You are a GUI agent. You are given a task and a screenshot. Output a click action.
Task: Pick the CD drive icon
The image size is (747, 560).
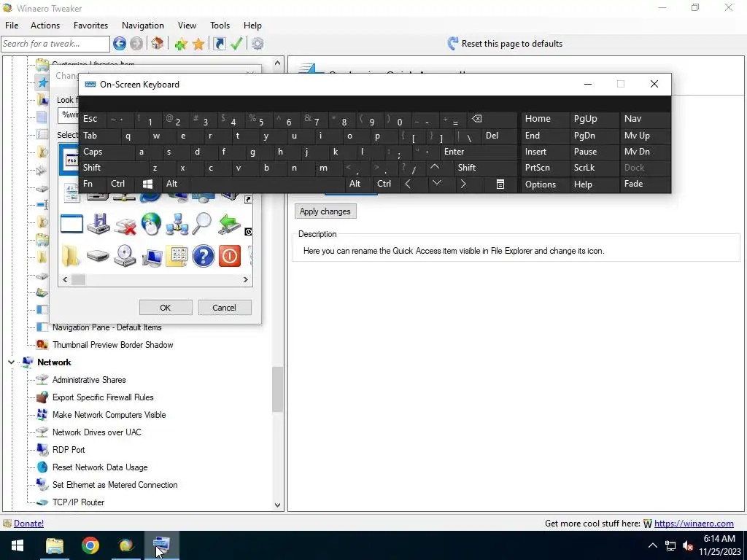click(125, 256)
